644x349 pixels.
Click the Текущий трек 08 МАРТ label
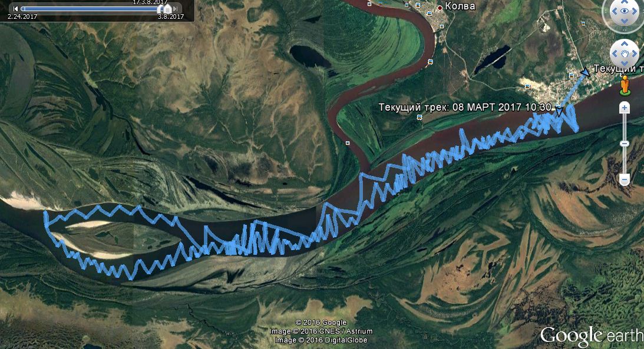[464, 108]
